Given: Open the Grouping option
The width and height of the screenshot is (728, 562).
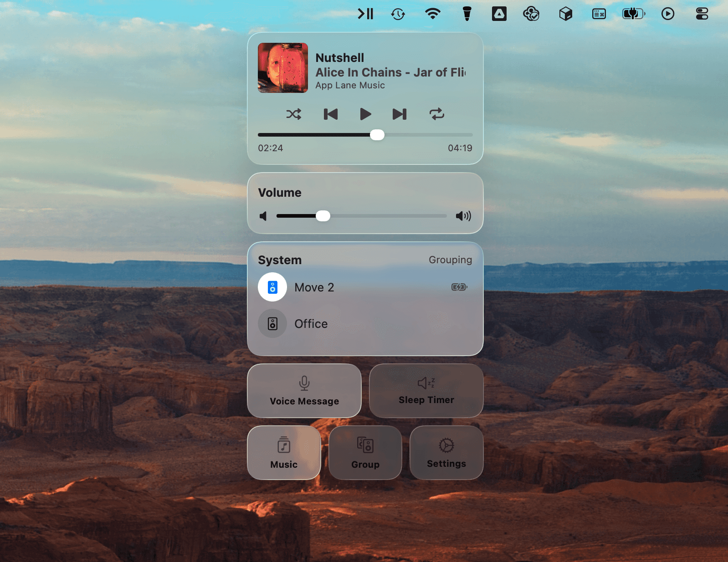Looking at the screenshot, I should 450,260.
